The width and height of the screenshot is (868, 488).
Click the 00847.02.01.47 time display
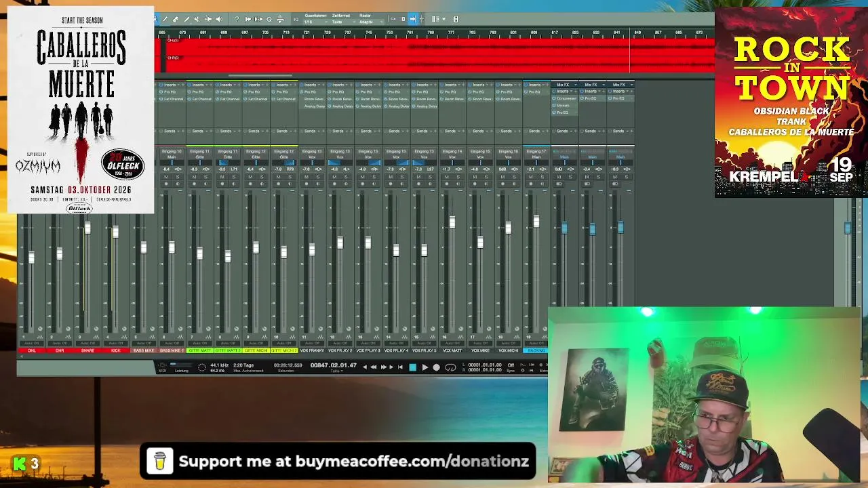tap(334, 366)
